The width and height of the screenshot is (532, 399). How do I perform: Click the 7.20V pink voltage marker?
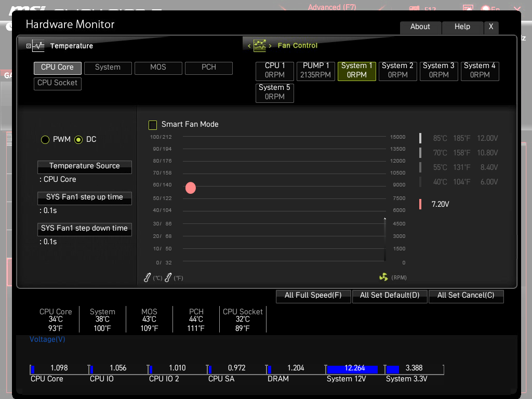click(x=420, y=204)
